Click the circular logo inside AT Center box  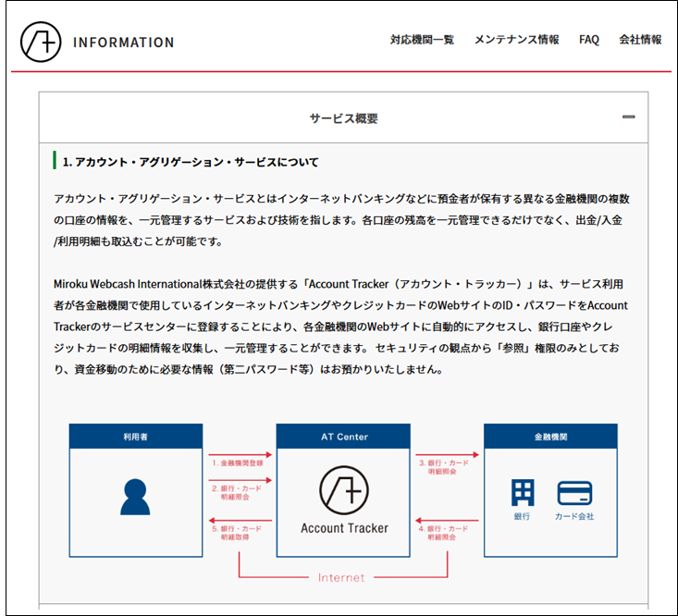343,488
